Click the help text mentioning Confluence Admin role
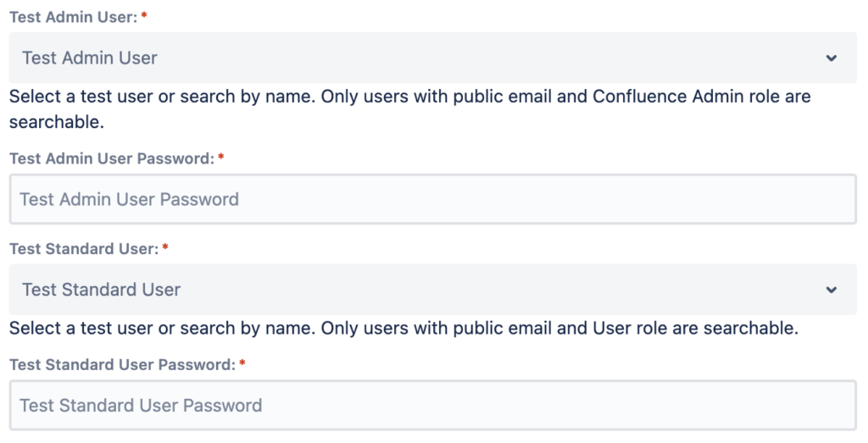 [410, 109]
